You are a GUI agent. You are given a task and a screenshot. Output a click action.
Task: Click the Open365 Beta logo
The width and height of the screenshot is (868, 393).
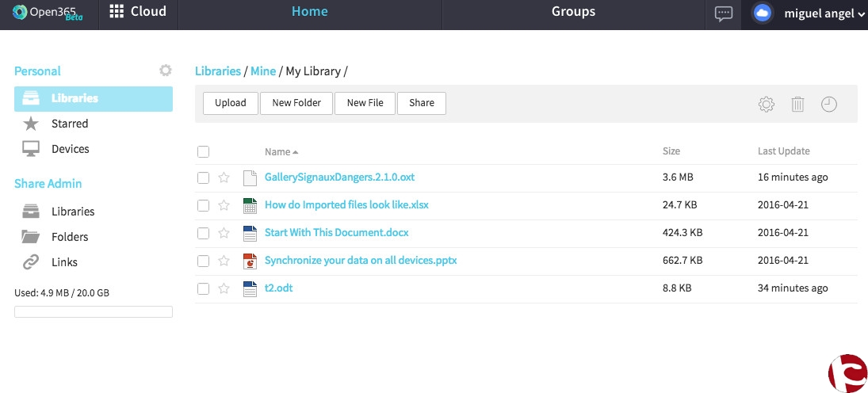coord(48,13)
